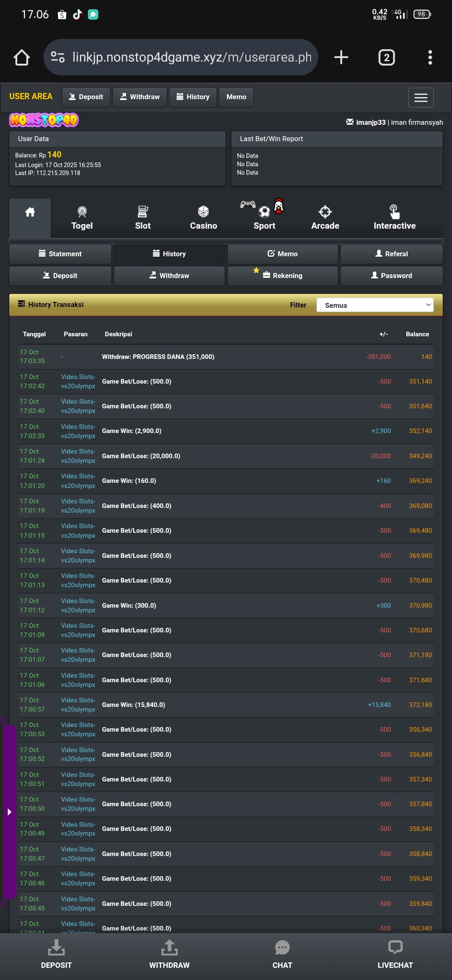This screenshot has width=452, height=980.
Task: Open the tab switcher showing 2 tabs
Action: pyautogui.click(x=386, y=57)
